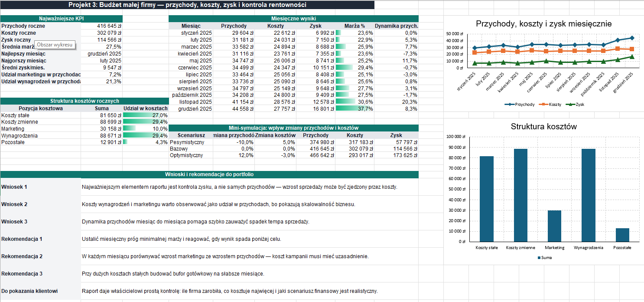The height and width of the screenshot is (302, 644).
Task: Select the Wniosek 1 label cell
Action: click(40, 187)
